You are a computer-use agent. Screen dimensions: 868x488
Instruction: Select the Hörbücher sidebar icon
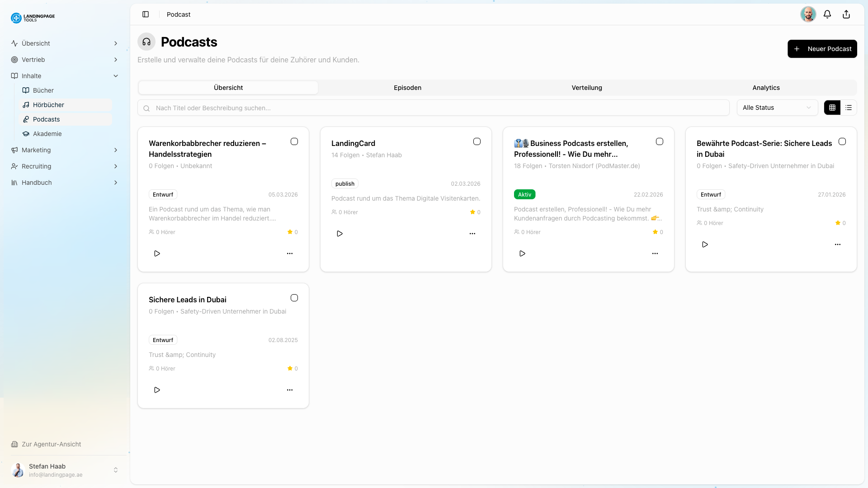(x=27, y=104)
